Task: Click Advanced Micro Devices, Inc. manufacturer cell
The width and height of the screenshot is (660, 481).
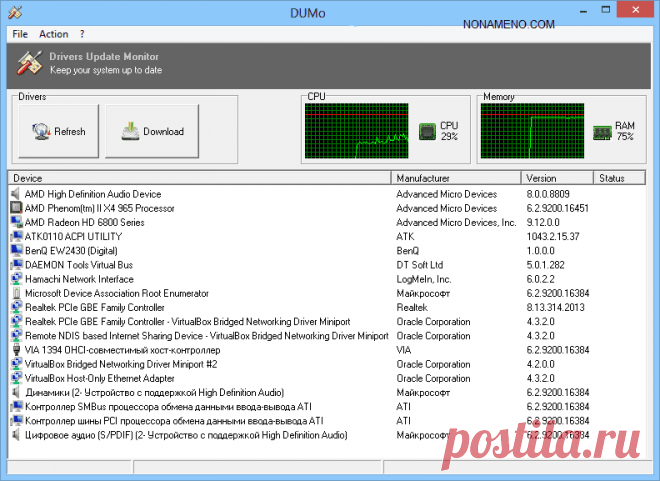Action: [x=456, y=222]
